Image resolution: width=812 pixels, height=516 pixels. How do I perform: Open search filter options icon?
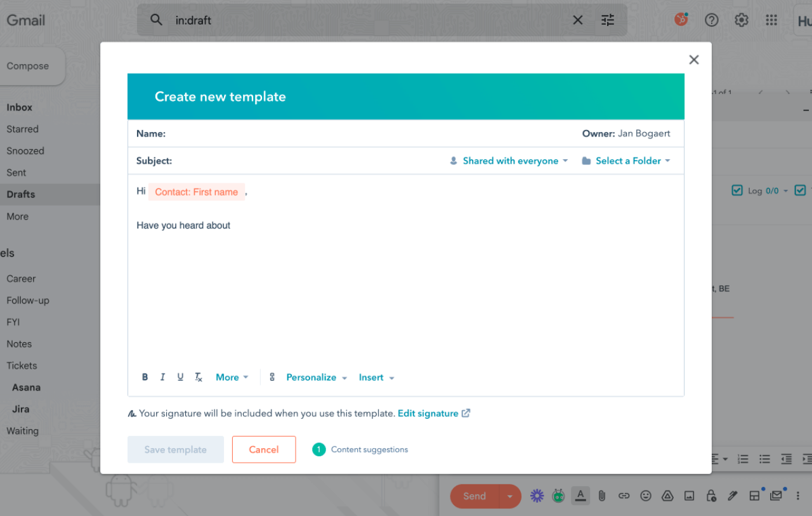[608, 20]
